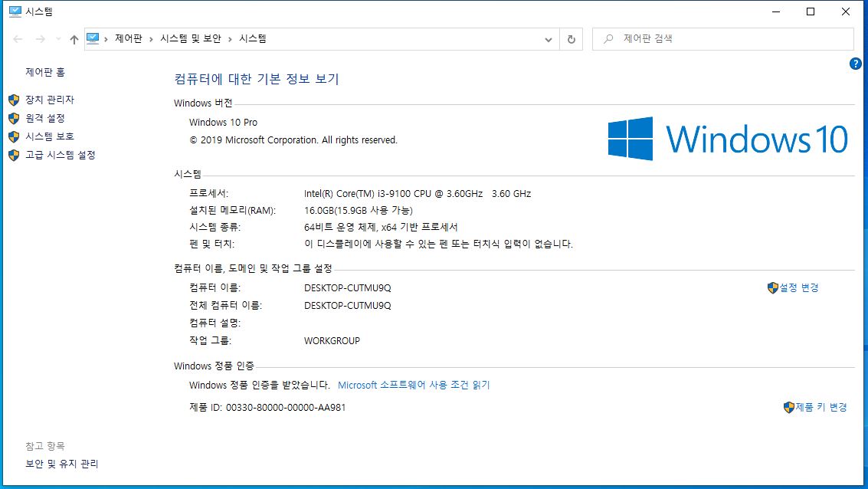
Task: Go to 제어판 홈
Action: pos(45,72)
